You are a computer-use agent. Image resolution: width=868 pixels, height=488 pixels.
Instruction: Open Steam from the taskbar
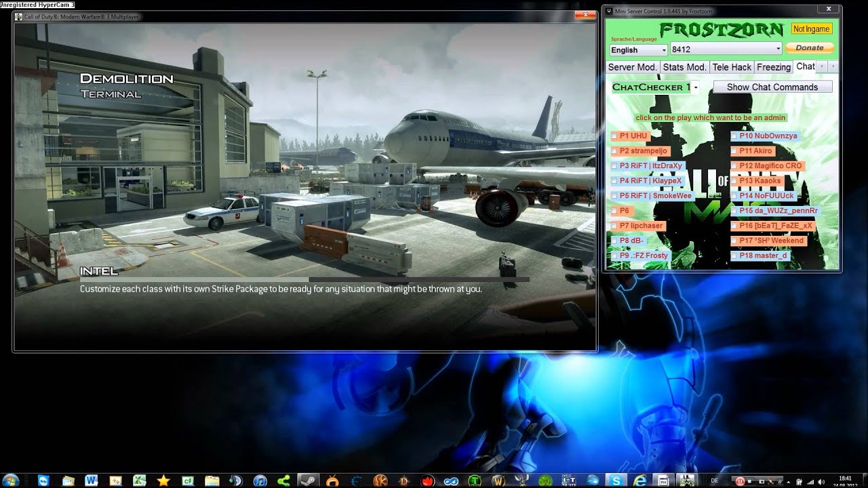point(307,481)
